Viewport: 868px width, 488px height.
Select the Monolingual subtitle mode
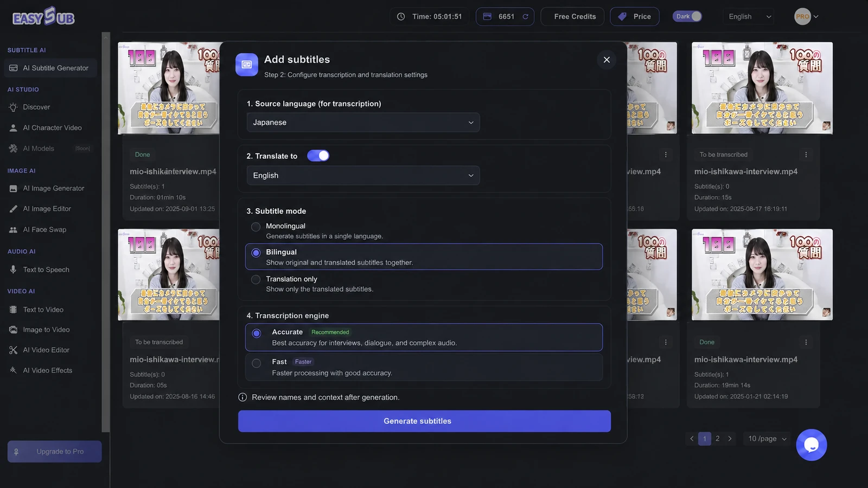tap(256, 227)
